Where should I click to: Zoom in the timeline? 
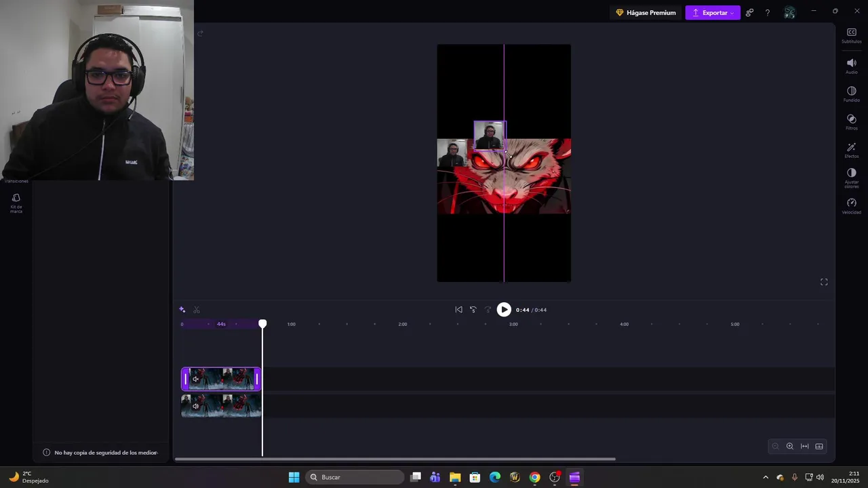(x=790, y=446)
